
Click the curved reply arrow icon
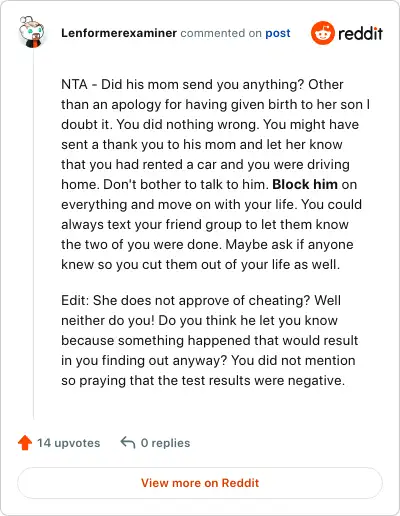pyautogui.click(x=128, y=443)
